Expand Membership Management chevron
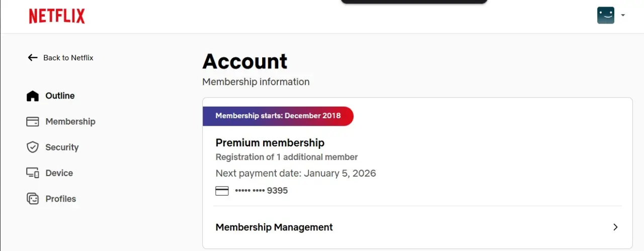 click(x=615, y=227)
